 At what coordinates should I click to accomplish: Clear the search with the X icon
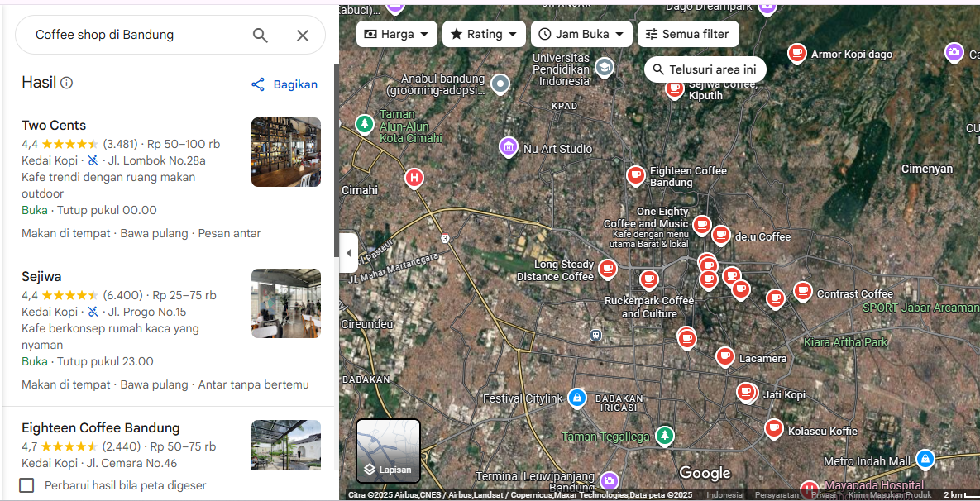tap(303, 35)
